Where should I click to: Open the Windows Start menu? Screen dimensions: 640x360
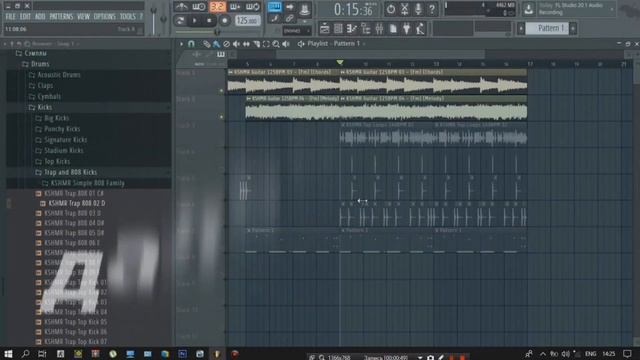[x=8, y=354]
